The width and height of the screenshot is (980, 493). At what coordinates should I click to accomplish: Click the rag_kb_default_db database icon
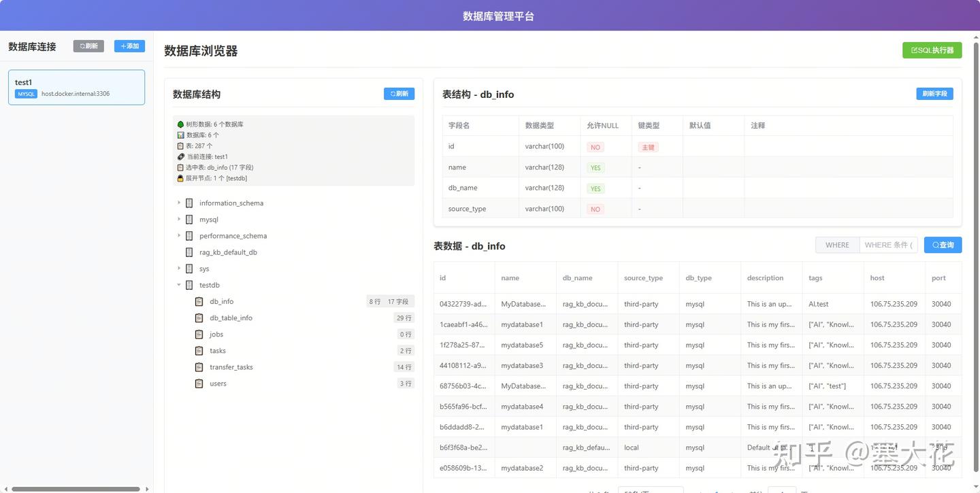(x=189, y=252)
